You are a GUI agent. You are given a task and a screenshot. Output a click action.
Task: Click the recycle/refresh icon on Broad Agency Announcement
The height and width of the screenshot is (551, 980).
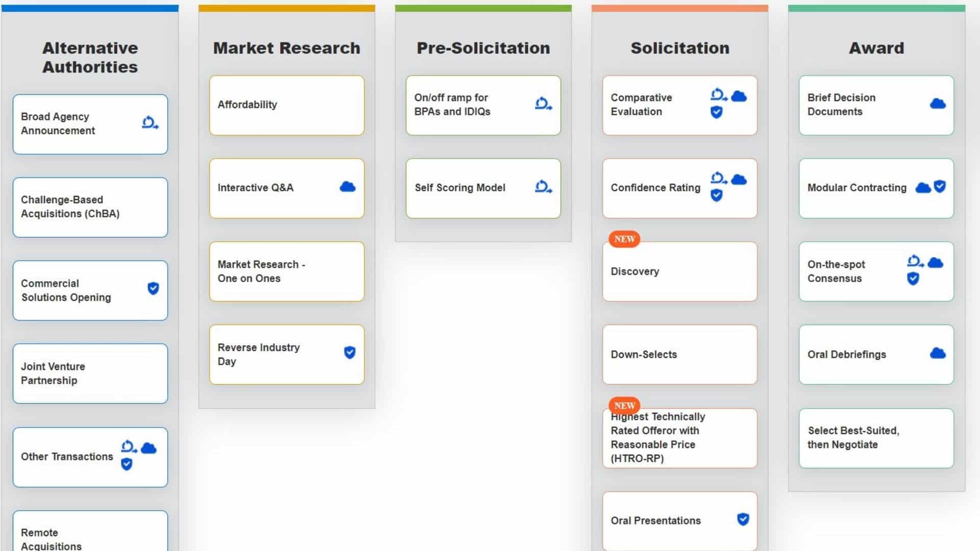click(x=149, y=123)
